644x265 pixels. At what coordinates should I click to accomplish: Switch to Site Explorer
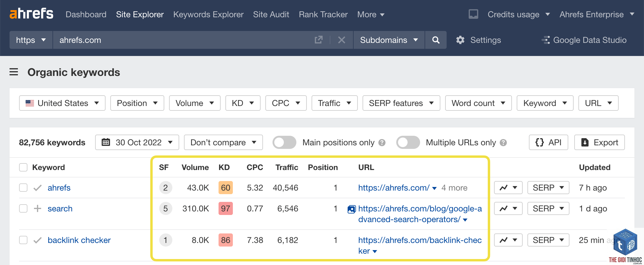tap(140, 14)
